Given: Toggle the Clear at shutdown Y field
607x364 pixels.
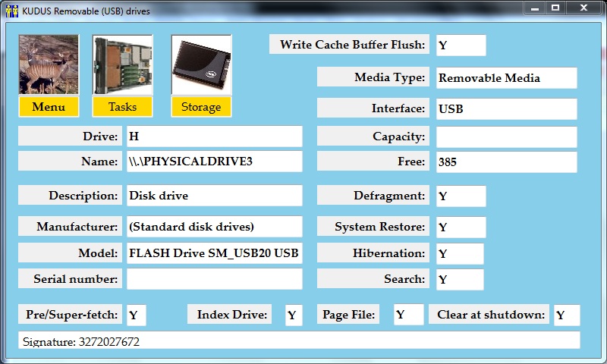Looking at the screenshot, I should pyautogui.click(x=567, y=315).
